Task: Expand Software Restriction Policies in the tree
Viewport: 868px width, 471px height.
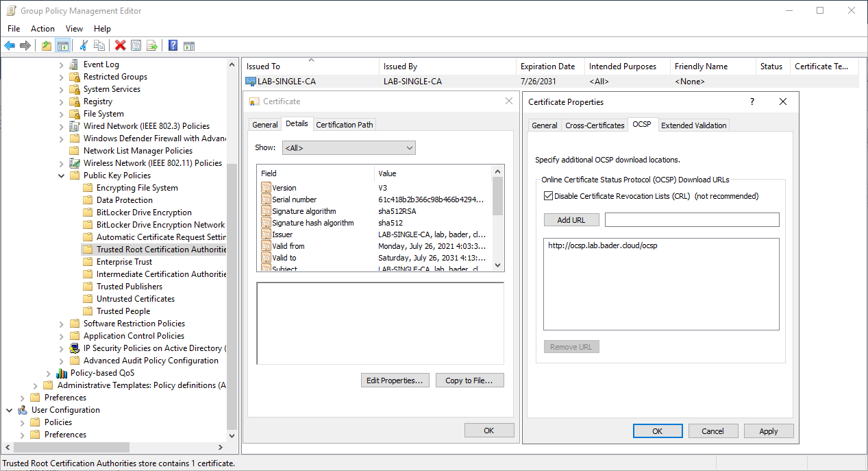Action: point(62,323)
